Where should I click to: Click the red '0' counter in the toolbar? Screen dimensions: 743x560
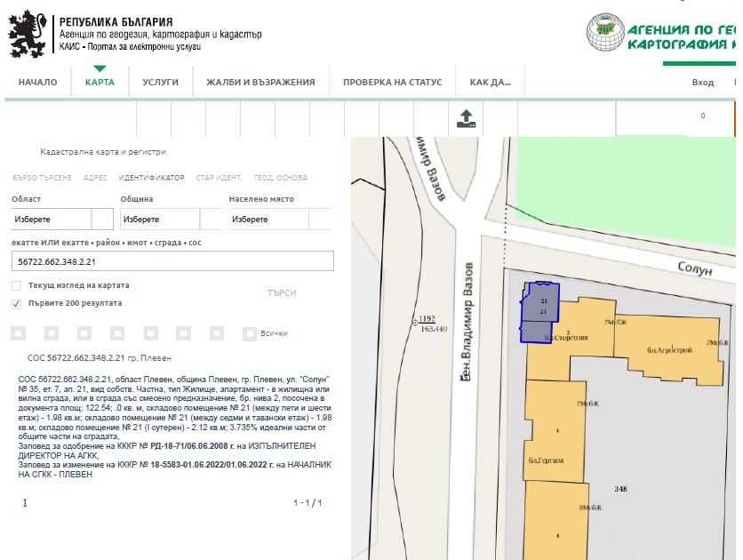[703, 116]
